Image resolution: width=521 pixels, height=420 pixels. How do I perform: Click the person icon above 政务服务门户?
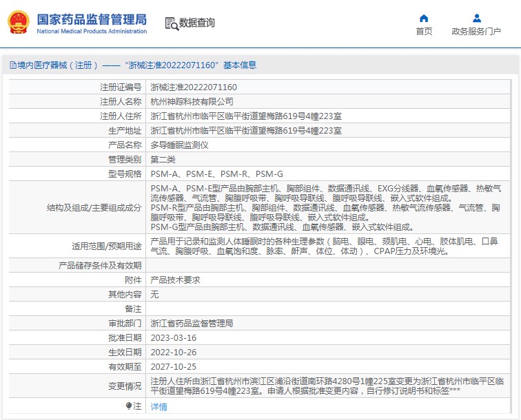(x=476, y=18)
